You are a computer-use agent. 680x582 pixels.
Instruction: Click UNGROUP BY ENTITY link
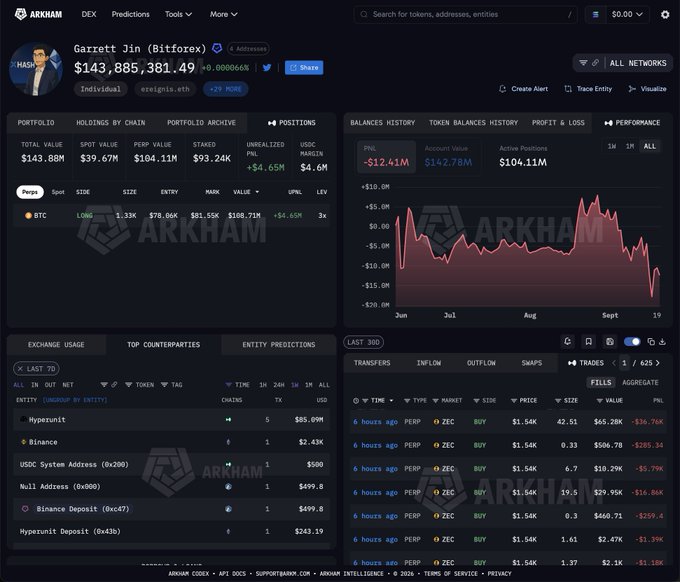pyautogui.click(x=75, y=400)
